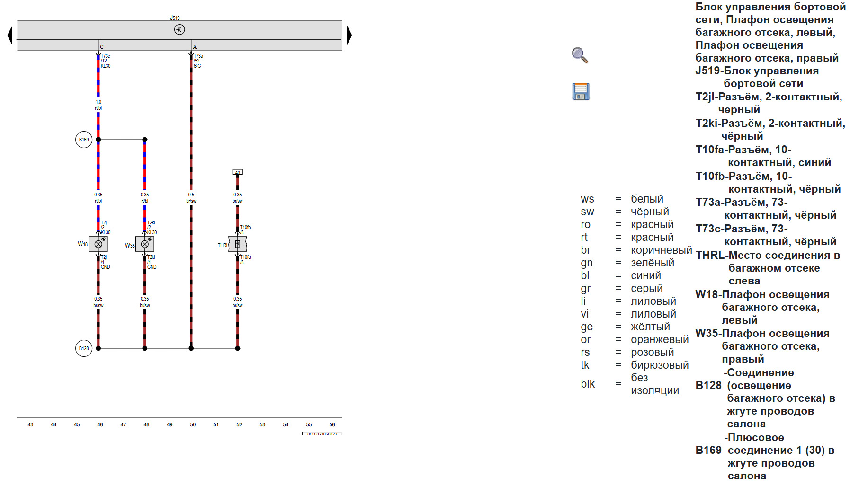This screenshot has height=504, width=850.
Task: Click the 0.5 br/sw wire label
Action: (x=191, y=198)
